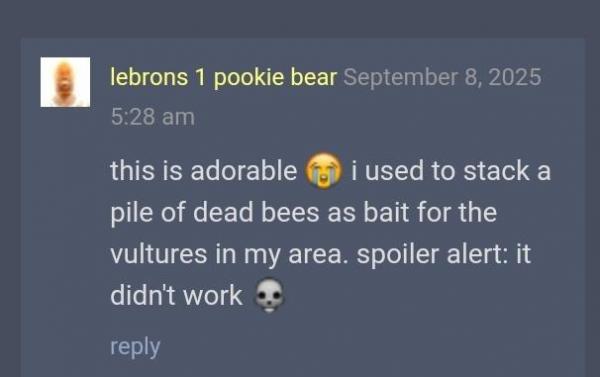Click the phrase 'i used to stack a'
This screenshot has height=377, width=600.
pyautogui.click(x=451, y=170)
